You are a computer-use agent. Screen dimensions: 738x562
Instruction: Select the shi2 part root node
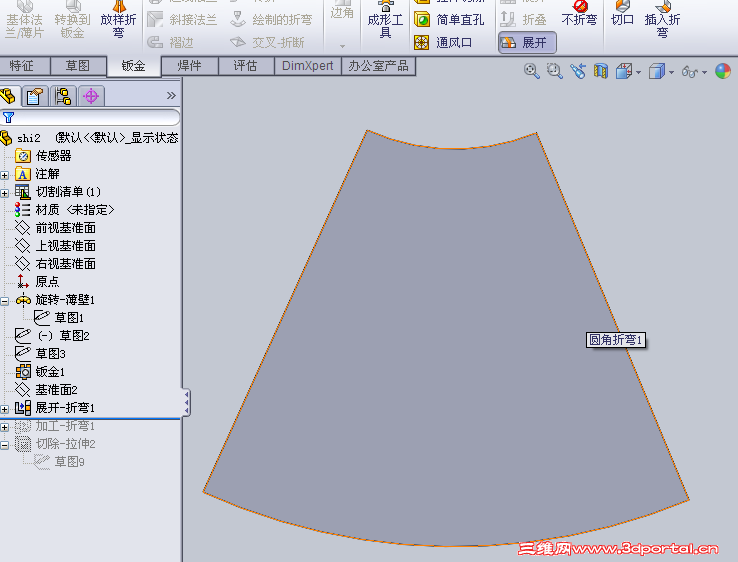click(x=89, y=138)
